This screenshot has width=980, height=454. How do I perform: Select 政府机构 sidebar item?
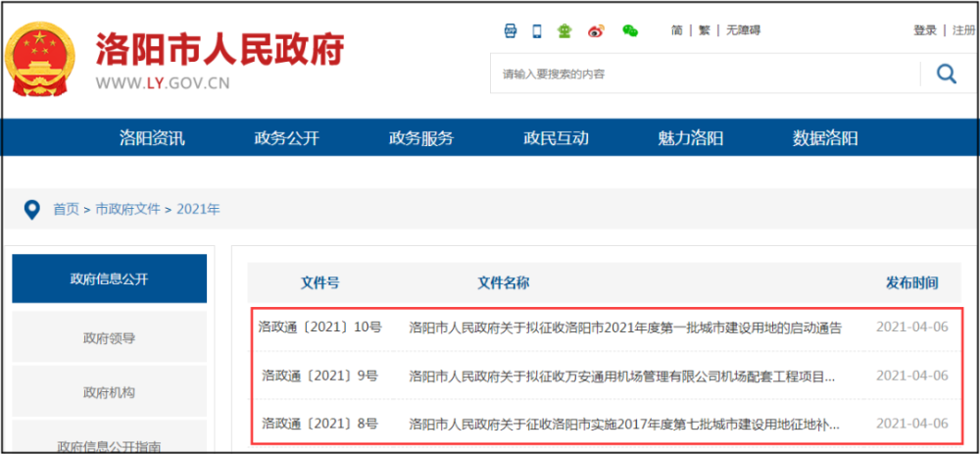(x=110, y=393)
